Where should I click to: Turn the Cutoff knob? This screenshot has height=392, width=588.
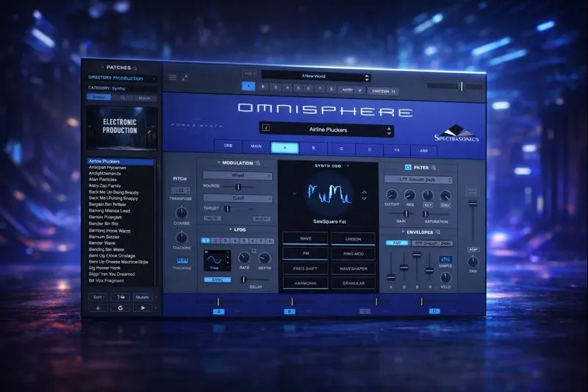pyautogui.click(x=392, y=195)
